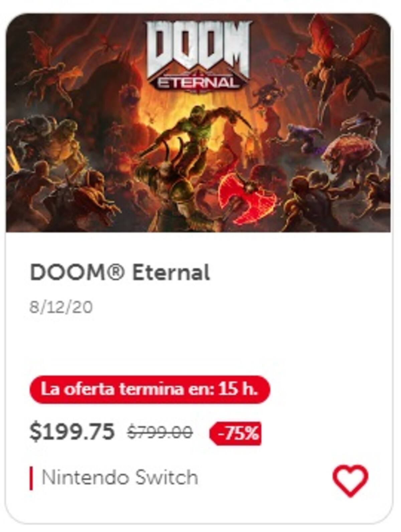Open the DOOM® Eternal title link
Screen dimensions: 401x532
point(120,273)
